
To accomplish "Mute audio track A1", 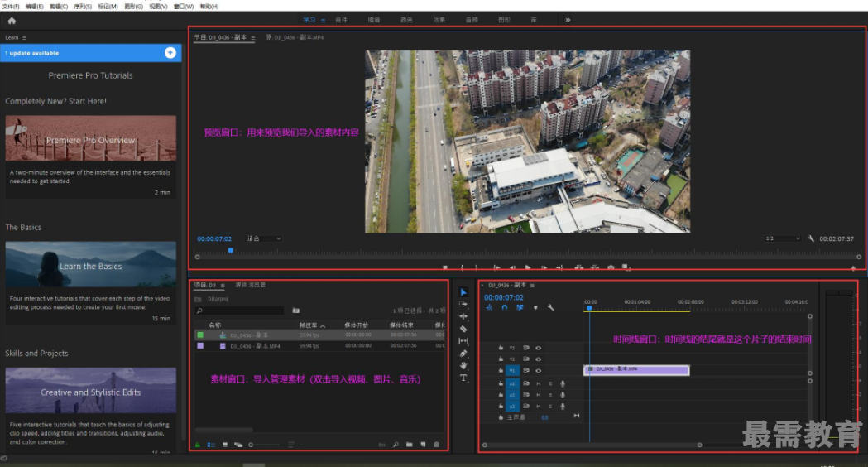I will click(539, 383).
